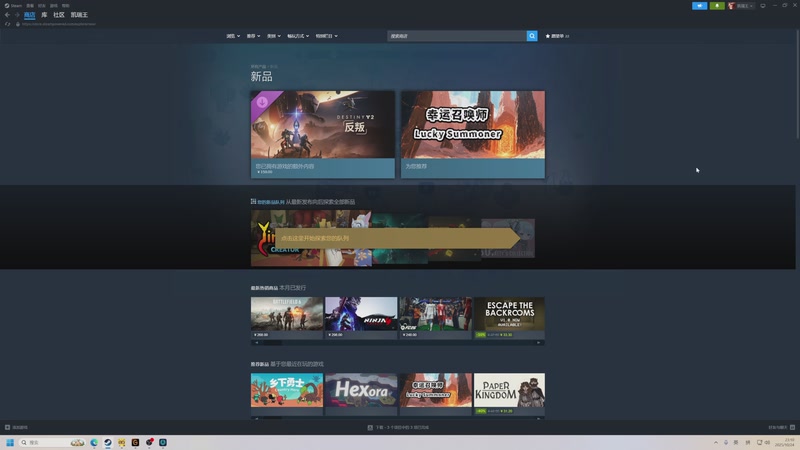
Task: Go back with the left arrow
Action: click(7, 15)
